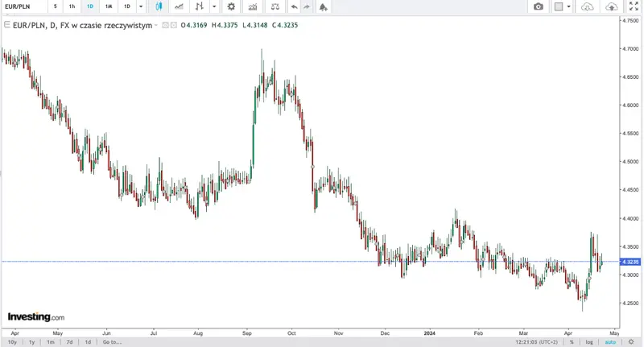This screenshot has height=347, width=644.
Task: Enter fullscreen mode with the arrows icon
Action: click(634, 6)
